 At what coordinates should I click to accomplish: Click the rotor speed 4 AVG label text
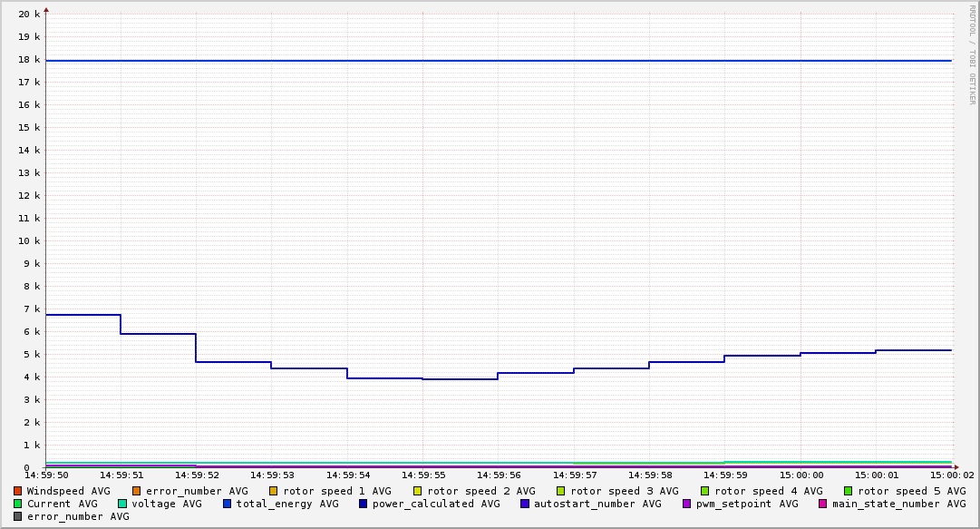769,491
